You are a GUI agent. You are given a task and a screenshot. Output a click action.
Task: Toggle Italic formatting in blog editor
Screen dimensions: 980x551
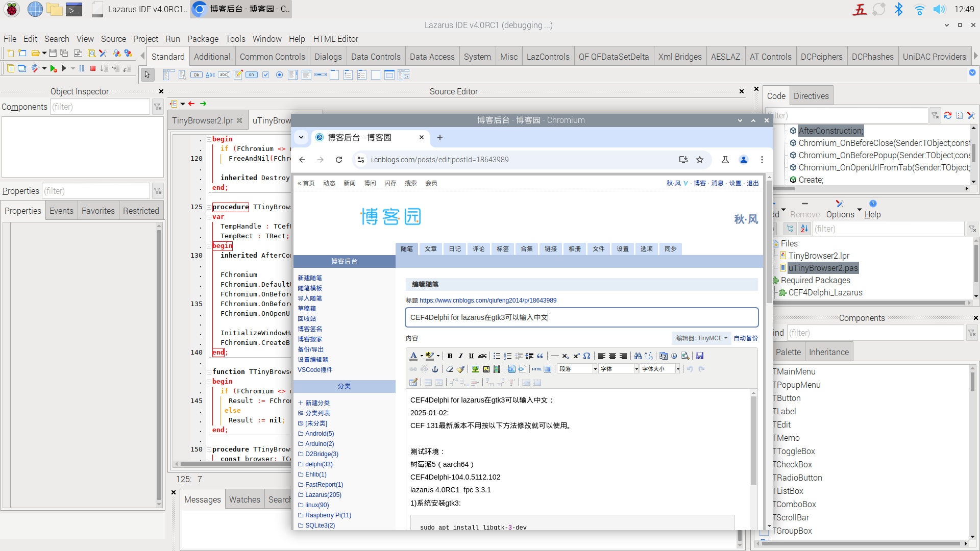point(460,356)
